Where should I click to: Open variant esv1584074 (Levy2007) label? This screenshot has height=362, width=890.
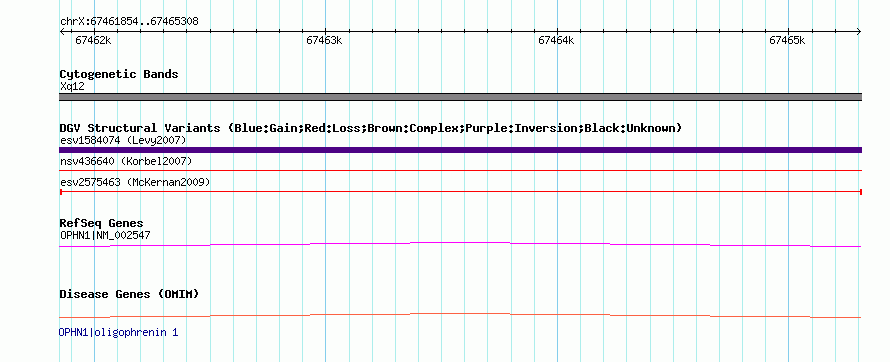[123, 140]
